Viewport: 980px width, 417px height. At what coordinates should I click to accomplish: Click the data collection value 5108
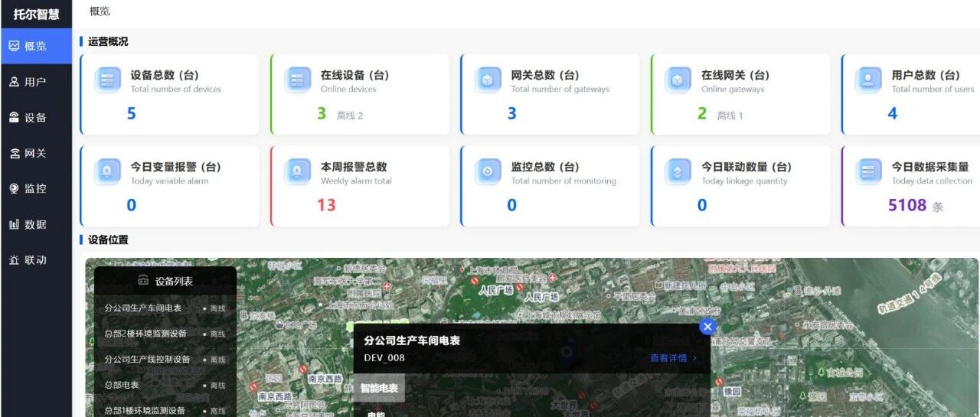(907, 205)
